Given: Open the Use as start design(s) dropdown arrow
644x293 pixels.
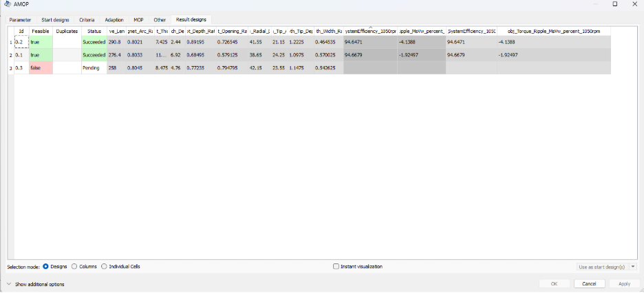Looking at the screenshot, I should pos(632,266).
